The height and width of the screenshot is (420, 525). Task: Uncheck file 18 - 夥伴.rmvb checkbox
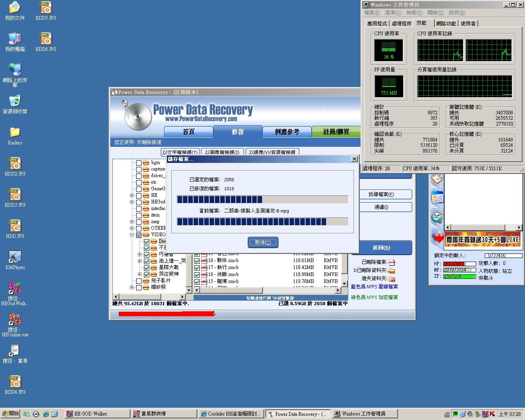tap(197, 260)
